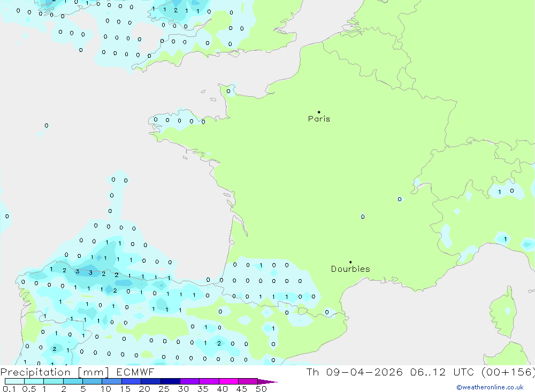This screenshot has height=392, width=535.
Task: Pick the 30–35 mm purple legend swatch
Action: (190, 381)
